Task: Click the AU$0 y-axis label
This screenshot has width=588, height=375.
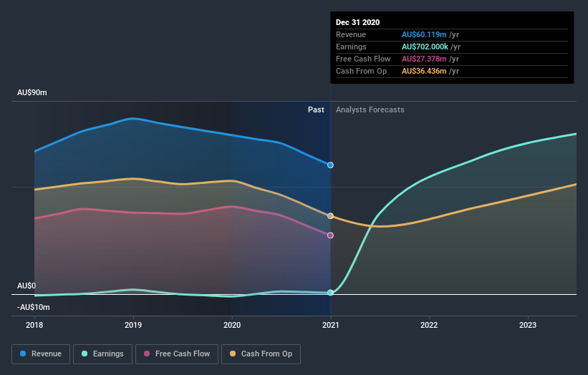Action: click(26, 286)
